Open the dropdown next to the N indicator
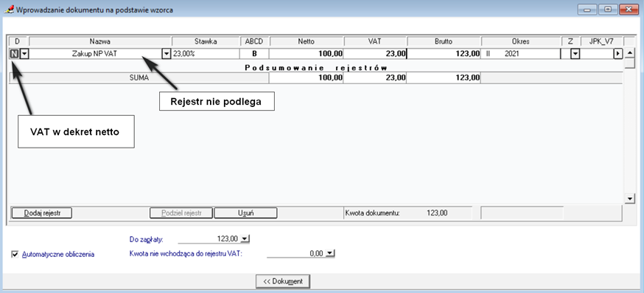 click(24, 54)
